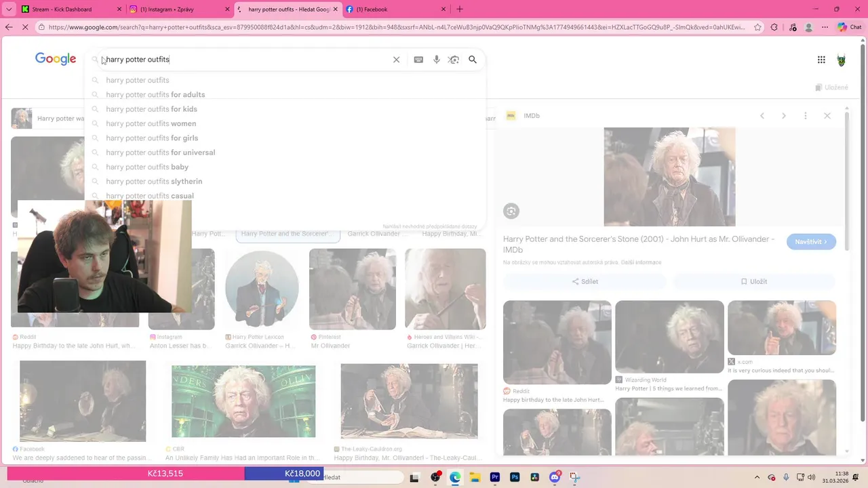Image resolution: width=868 pixels, height=488 pixels.
Task: Search this image with Lens overlay button
Action: tap(511, 211)
